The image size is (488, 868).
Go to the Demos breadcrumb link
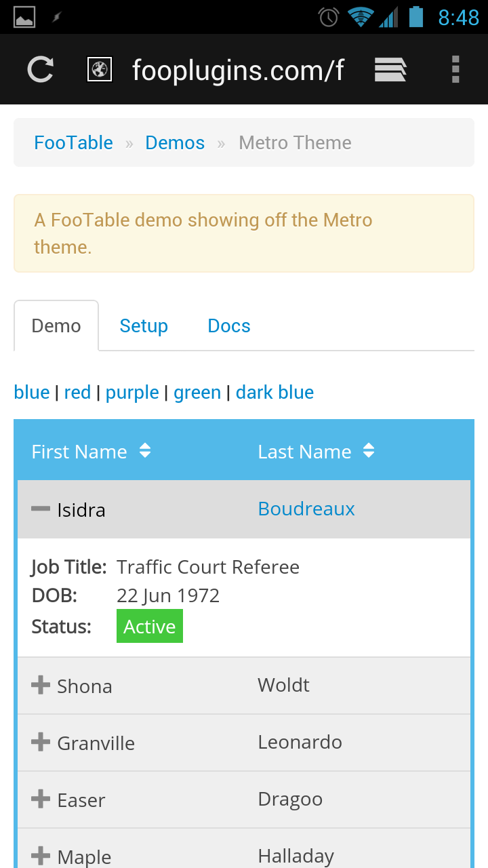pyautogui.click(x=175, y=143)
